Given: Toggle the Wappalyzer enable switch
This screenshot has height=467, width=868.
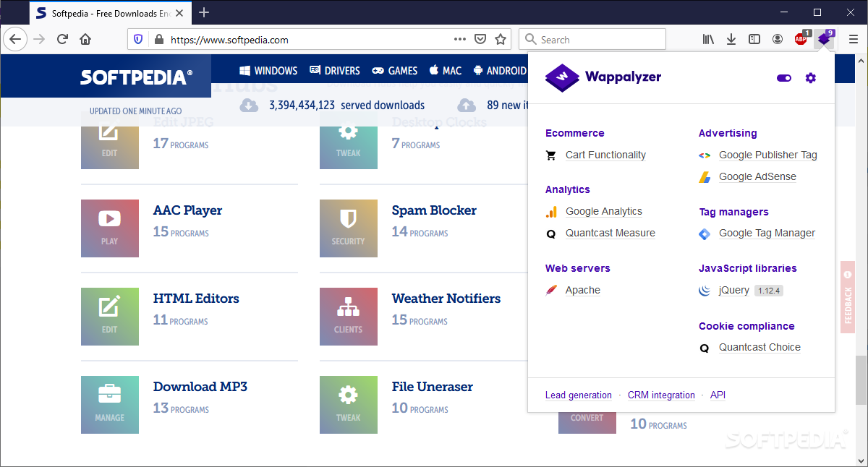Looking at the screenshot, I should [x=784, y=78].
